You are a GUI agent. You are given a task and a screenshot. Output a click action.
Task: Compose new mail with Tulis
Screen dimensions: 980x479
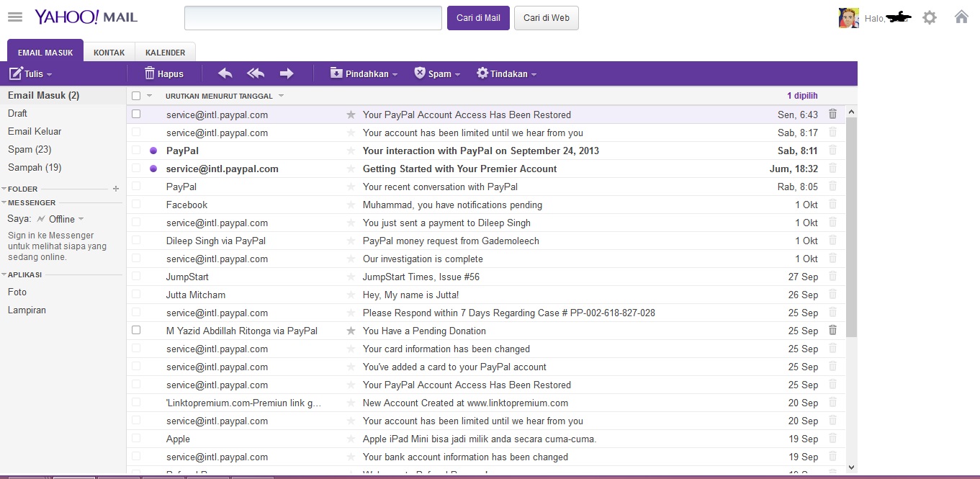coord(30,73)
